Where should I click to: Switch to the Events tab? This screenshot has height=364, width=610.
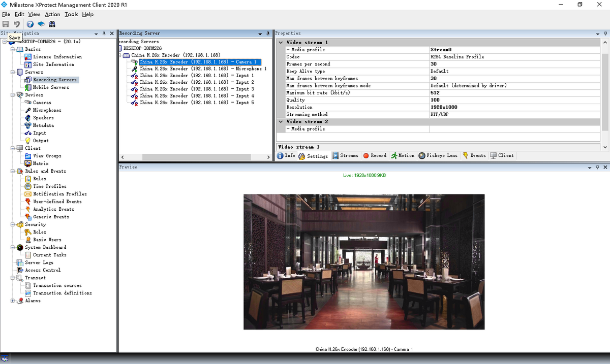coord(474,156)
